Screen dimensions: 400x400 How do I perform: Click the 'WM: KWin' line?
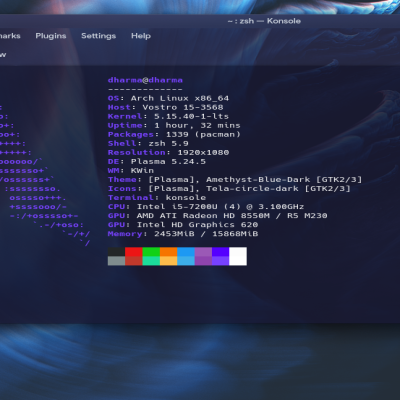pyautogui.click(x=131, y=170)
